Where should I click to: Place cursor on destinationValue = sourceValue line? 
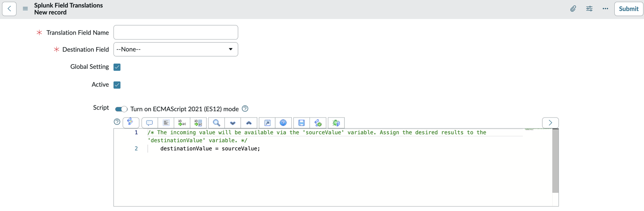(x=210, y=149)
